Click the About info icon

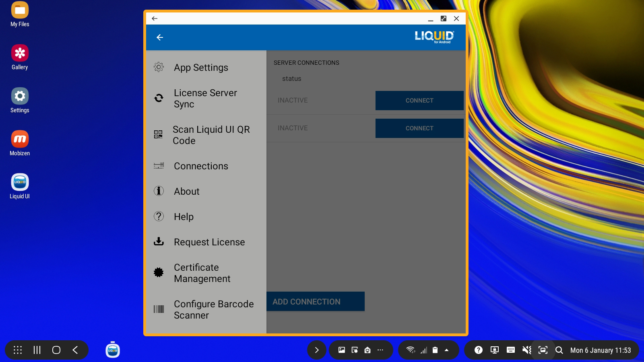click(x=159, y=191)
